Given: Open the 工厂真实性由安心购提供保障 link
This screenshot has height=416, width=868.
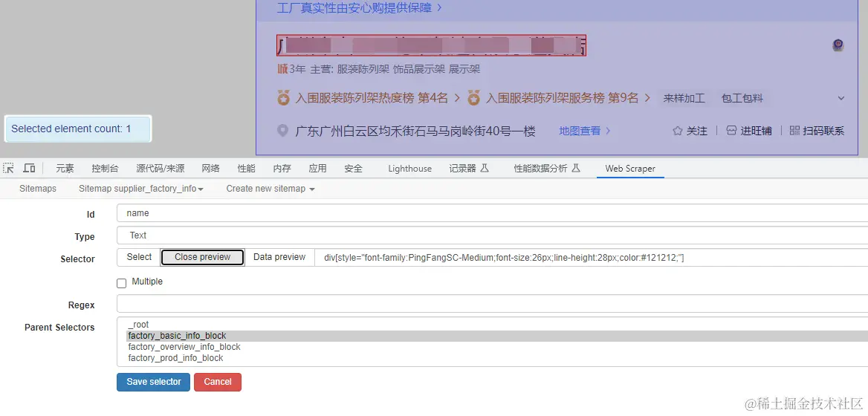Looking at the screenshot, I should 359,7.
